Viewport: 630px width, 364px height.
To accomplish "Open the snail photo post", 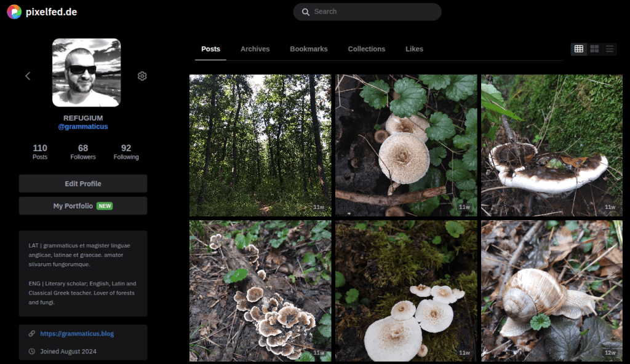I will point(551,290).
